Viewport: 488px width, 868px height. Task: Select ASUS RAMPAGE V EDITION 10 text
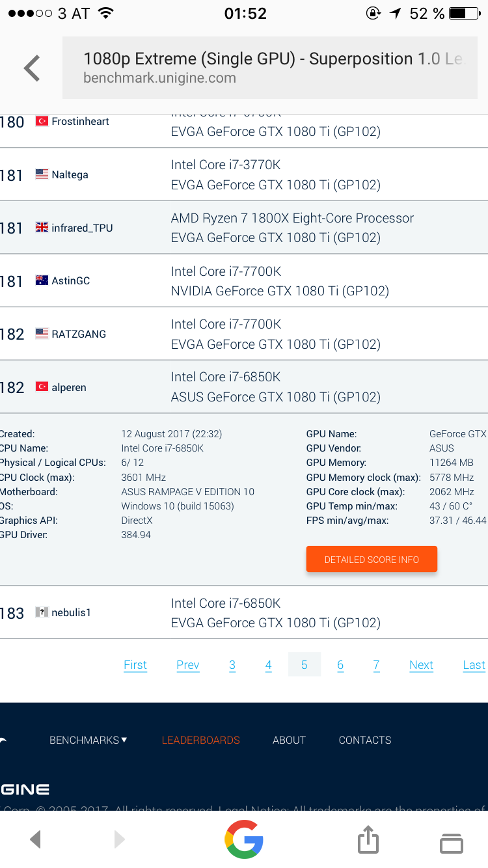pyautogui.click(x=188, y=492)
